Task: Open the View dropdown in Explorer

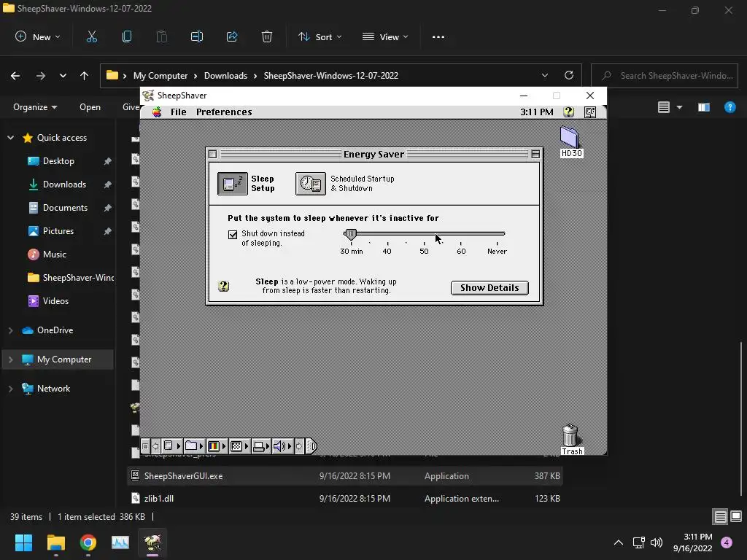Action: 385,36
